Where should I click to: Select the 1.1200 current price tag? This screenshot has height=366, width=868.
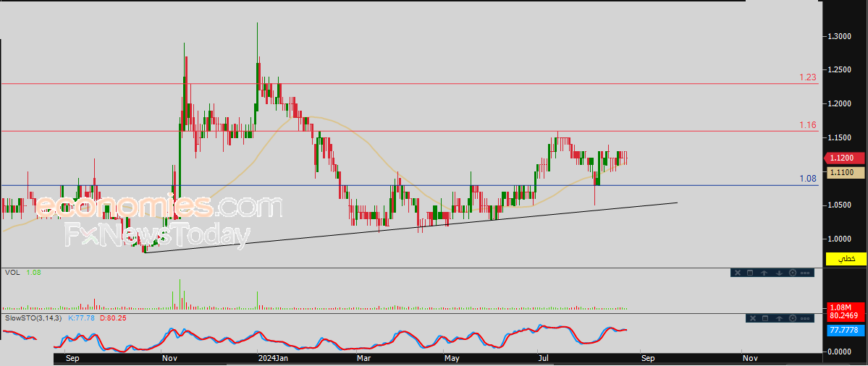846,158
